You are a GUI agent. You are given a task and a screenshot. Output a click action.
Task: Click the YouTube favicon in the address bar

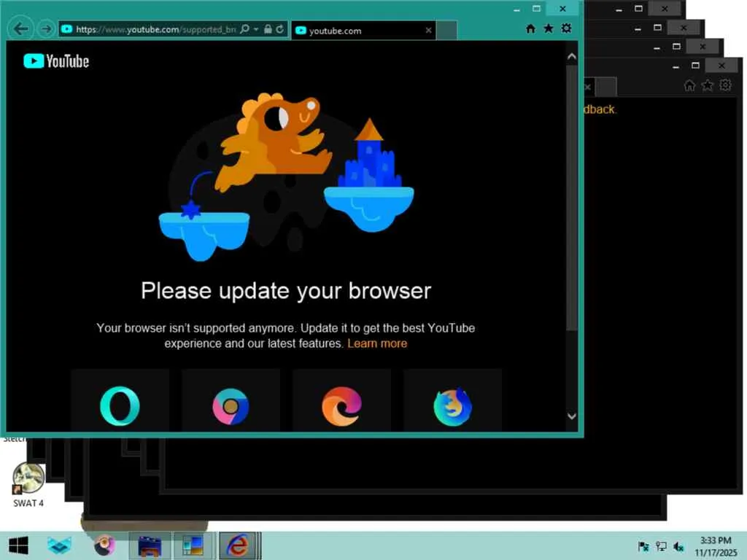[x=67, y=29]
